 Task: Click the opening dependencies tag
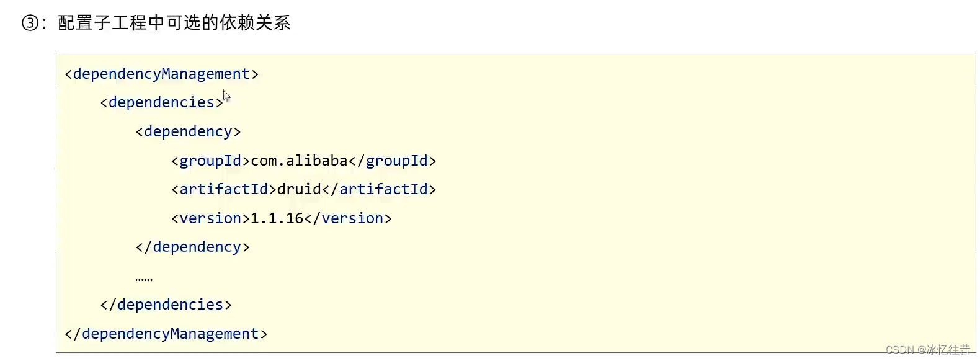(x=161, y=102)
